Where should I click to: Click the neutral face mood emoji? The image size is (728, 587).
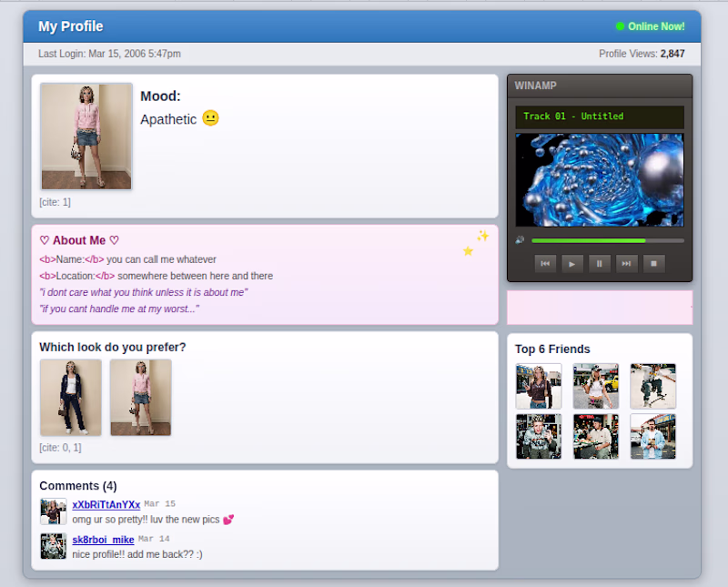tap(210, 118)
